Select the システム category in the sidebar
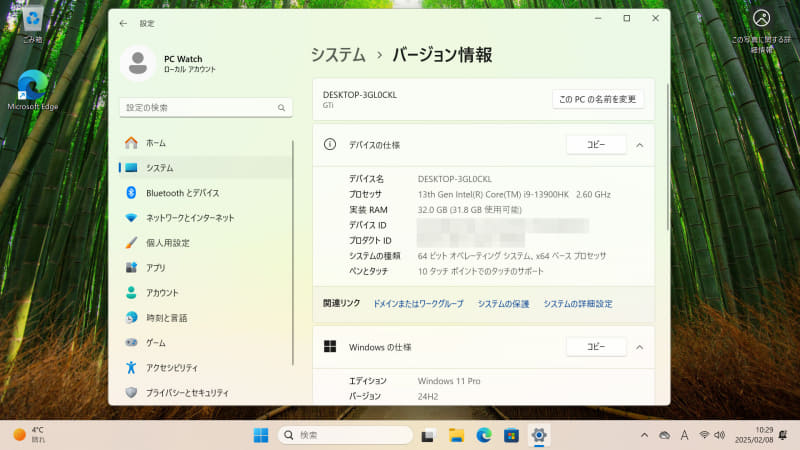The image size is (800, 450). click(205, 168)
